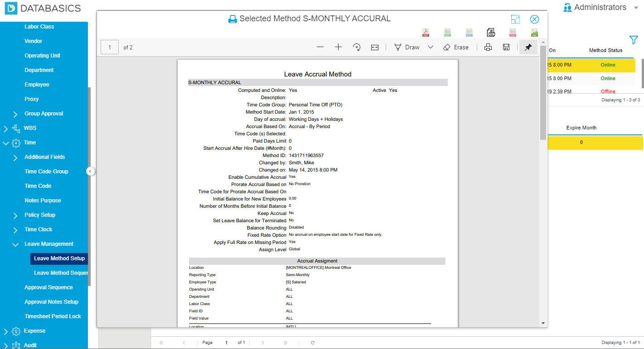Image resolution: width=644 pixels, height=349 pixels.
Task: Select Leave Method Setup in the sidebar
Action: point(59,258)
